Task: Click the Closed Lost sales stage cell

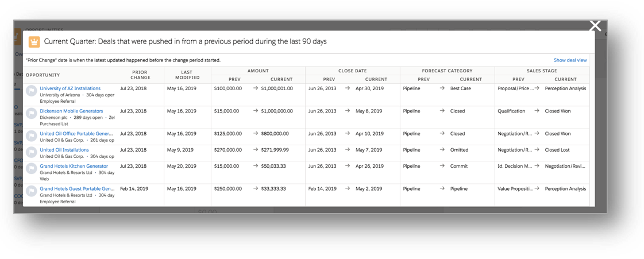Action: (557, 150)
